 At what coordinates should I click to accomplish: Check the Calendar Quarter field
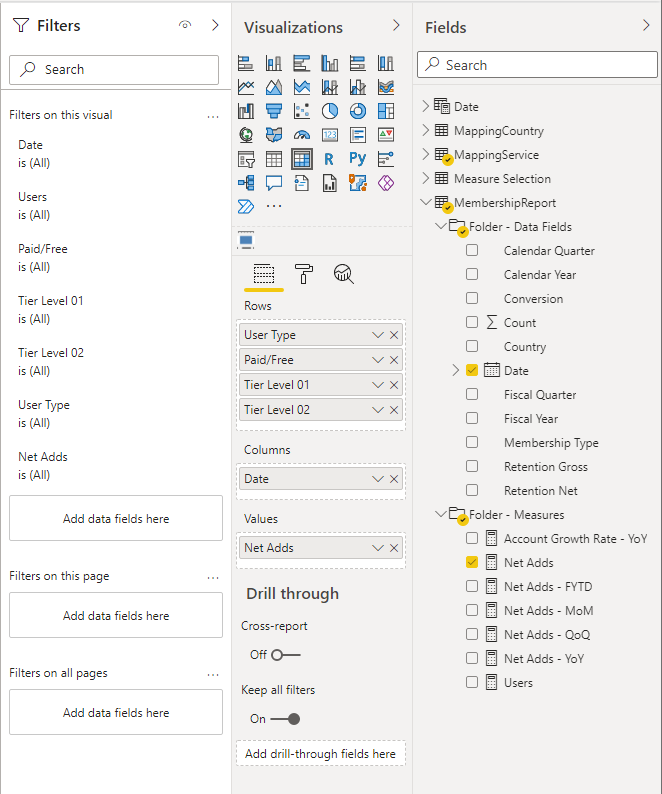coord(472,250)
